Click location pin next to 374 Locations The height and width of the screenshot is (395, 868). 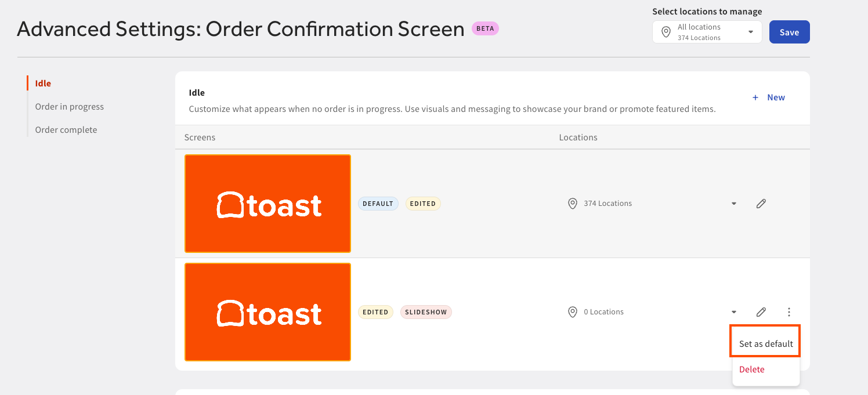pyautogui.click(x=573, y=204)
